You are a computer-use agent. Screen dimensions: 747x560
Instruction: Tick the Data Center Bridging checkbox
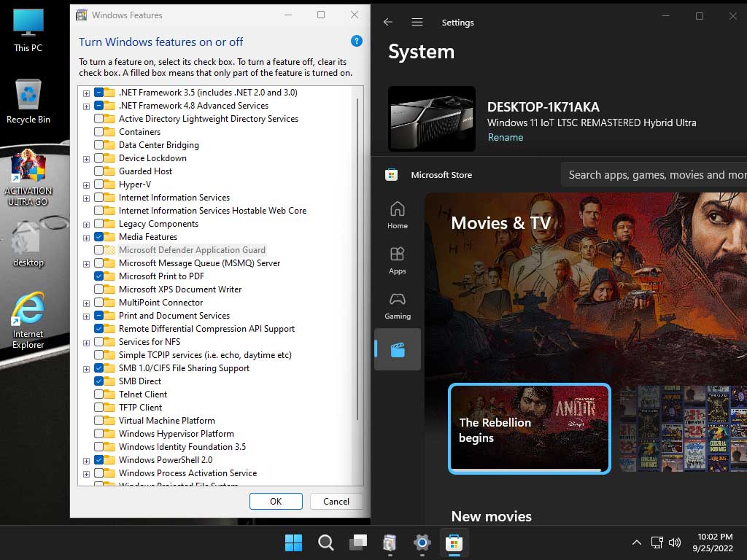(x=98, y=145)
